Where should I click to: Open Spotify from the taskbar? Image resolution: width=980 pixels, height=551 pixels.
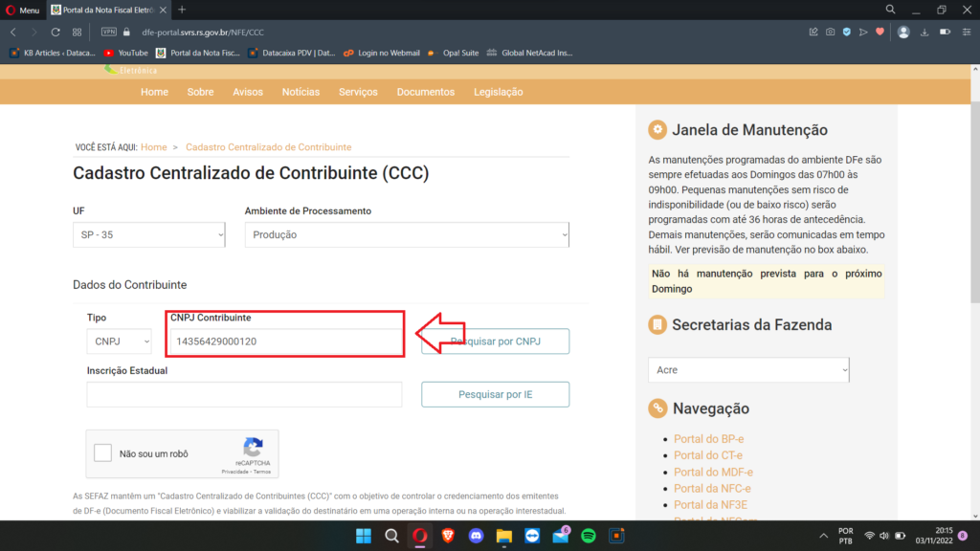coord(589,536)
